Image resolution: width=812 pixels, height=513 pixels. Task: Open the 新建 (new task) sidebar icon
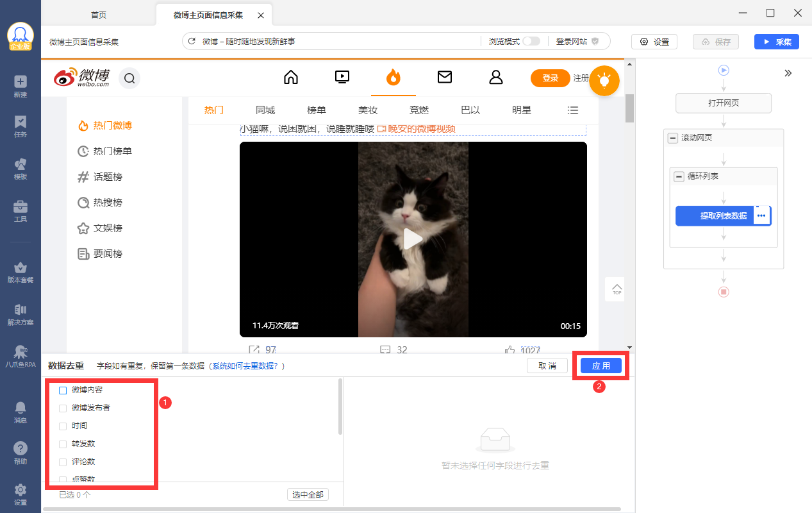(x=21, y=87)
